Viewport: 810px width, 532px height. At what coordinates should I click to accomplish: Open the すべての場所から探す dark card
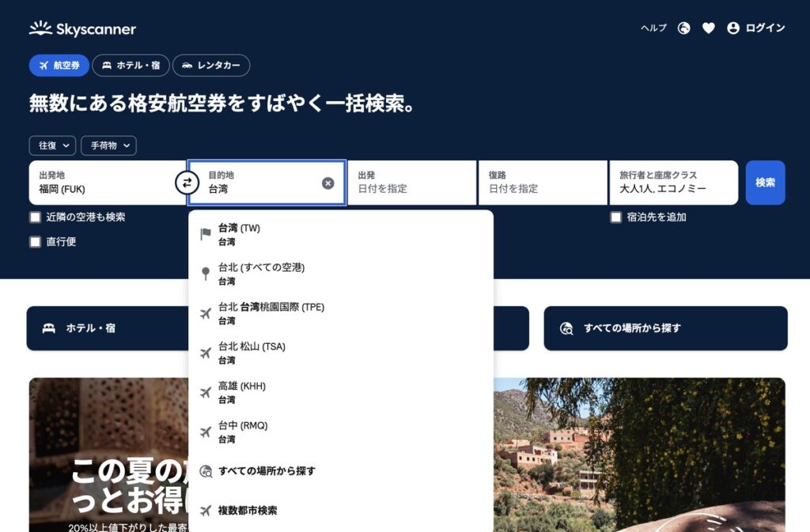point(665,328)
